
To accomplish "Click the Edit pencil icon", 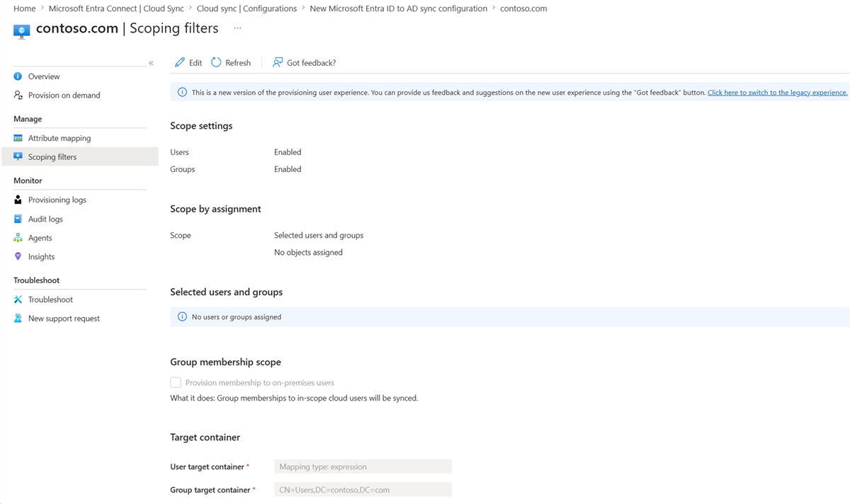I will coord(180,62).
